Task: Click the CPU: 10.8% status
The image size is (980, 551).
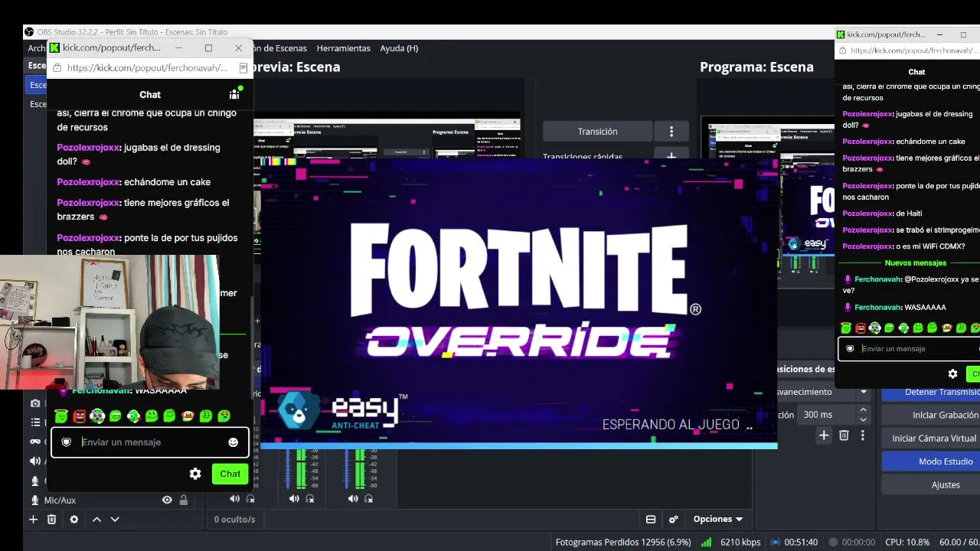Action: [x=907, y=542]
